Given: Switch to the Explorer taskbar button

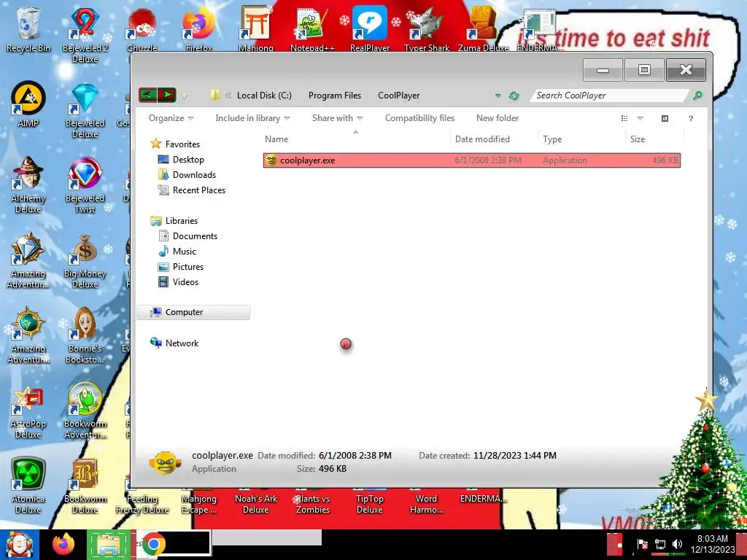Looking at the screenshot, I should click(x=109, y=544).
